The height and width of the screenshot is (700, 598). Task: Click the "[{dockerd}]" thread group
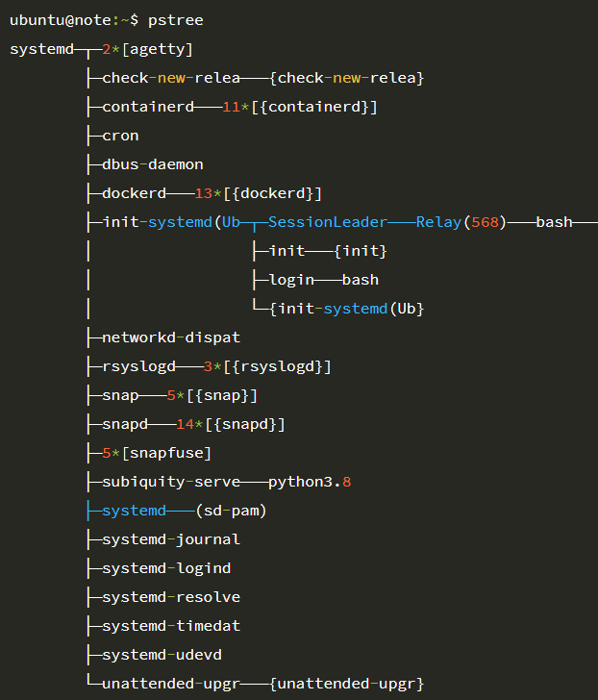[x=273, y=193]
